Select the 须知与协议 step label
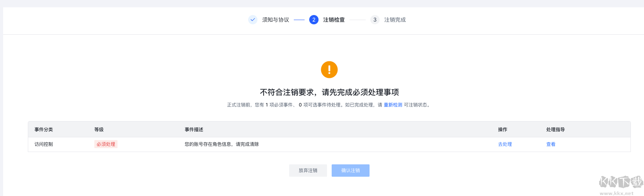Viewport: 644px width, 196px height. pyautogui.click(x=276, y=20)
